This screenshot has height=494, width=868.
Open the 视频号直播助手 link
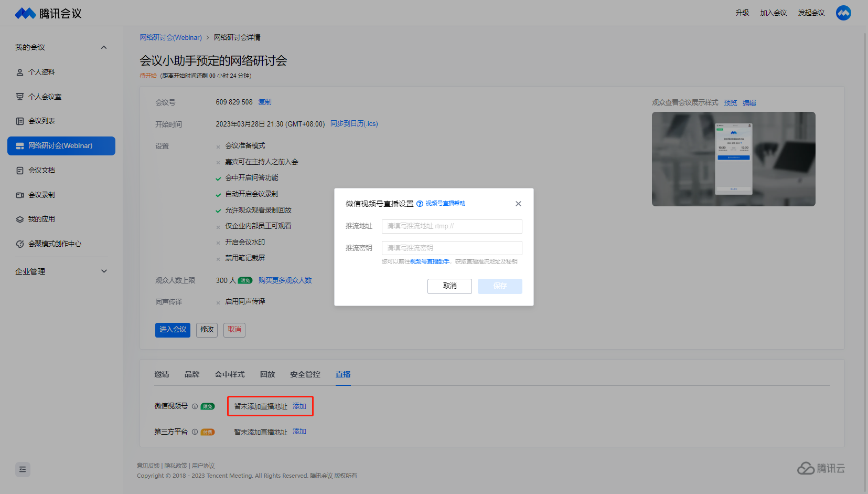(x=430, y=261)
